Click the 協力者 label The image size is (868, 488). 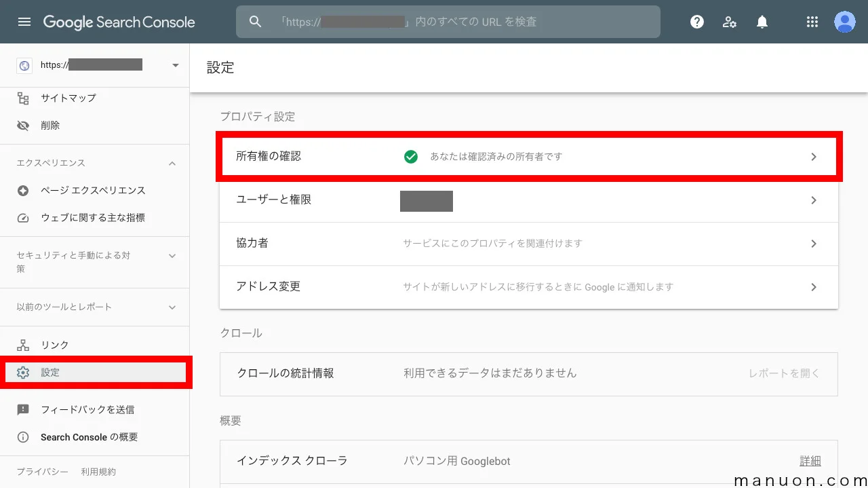click(x=252, y=243)
